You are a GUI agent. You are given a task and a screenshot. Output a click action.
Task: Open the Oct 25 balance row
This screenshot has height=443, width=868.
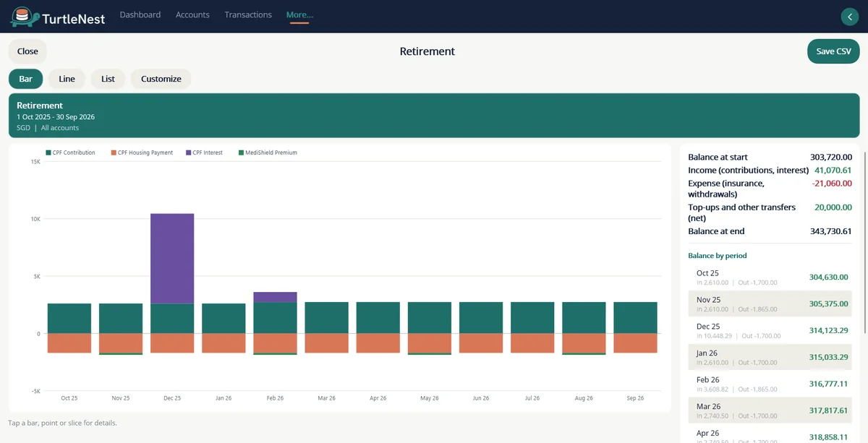[x=769, y=278]
